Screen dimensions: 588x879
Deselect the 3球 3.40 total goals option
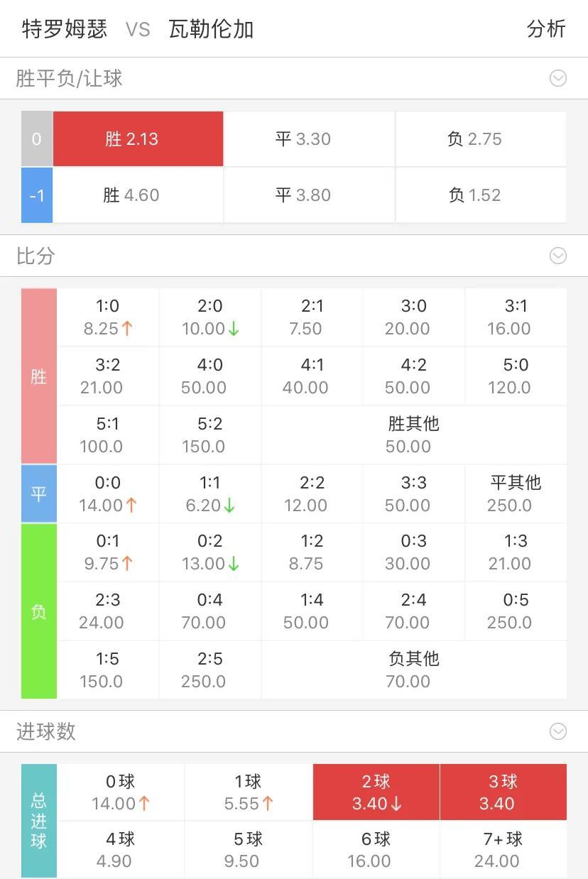(x=503, y=792)
